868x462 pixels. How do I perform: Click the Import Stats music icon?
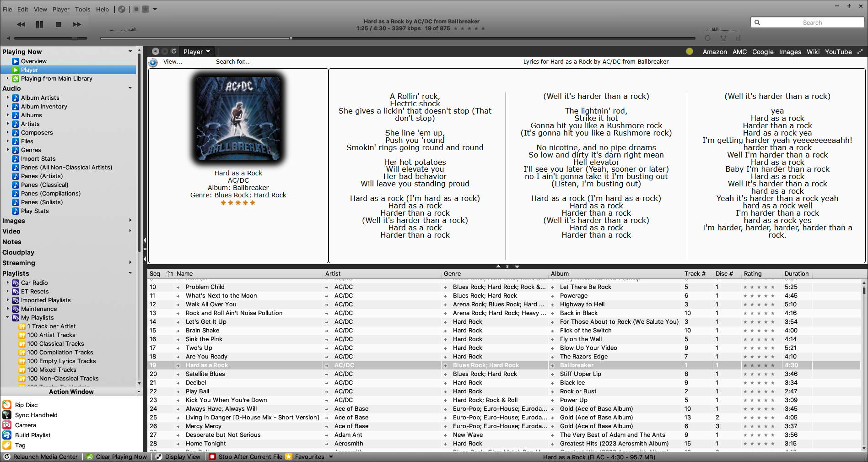[x=16, y=158]
